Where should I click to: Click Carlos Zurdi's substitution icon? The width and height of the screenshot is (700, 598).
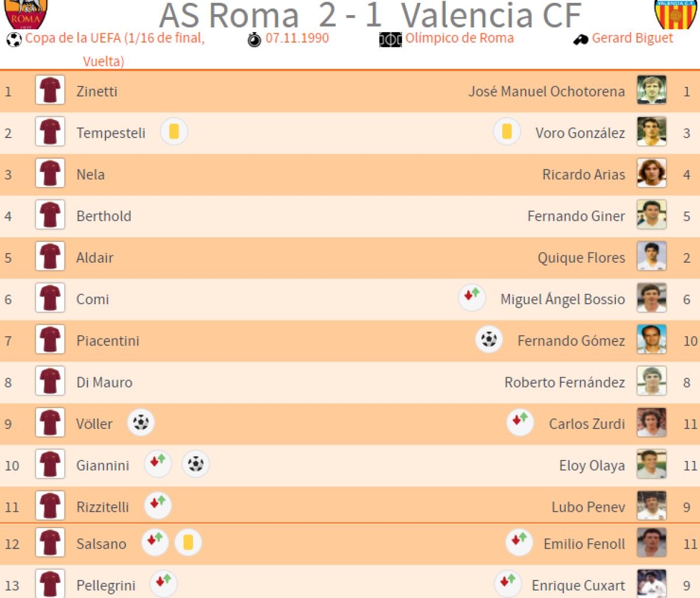(520, 422)
